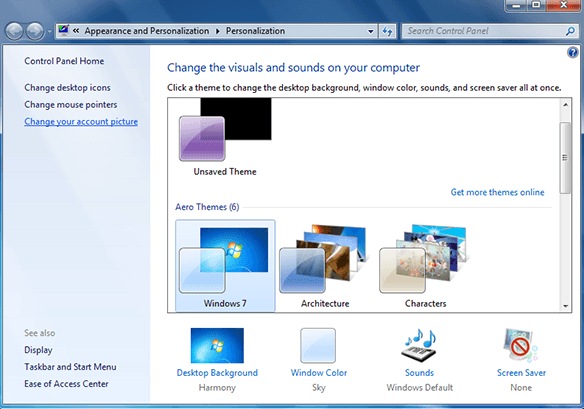
Task: Click the Aero Themes (6) heading
Action: click(207, 207)
